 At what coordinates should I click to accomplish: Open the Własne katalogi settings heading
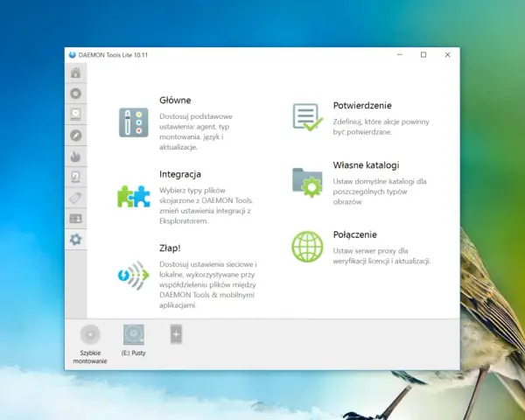(366, 165)
